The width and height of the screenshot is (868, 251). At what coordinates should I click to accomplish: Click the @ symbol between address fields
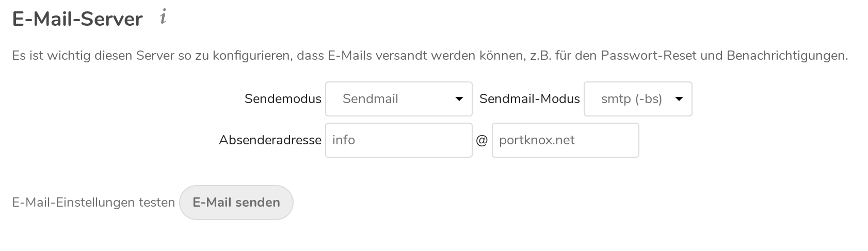pyautogui.click(x=482, y=140)
